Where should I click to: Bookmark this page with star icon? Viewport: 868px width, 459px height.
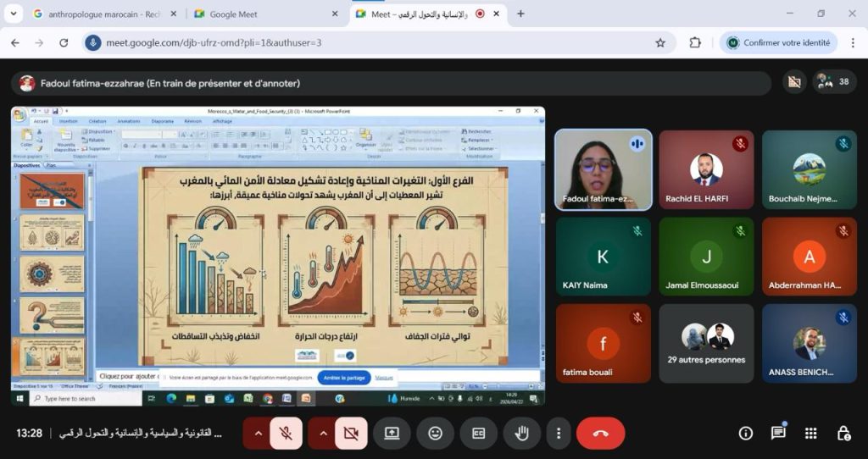tap(660, 42)
